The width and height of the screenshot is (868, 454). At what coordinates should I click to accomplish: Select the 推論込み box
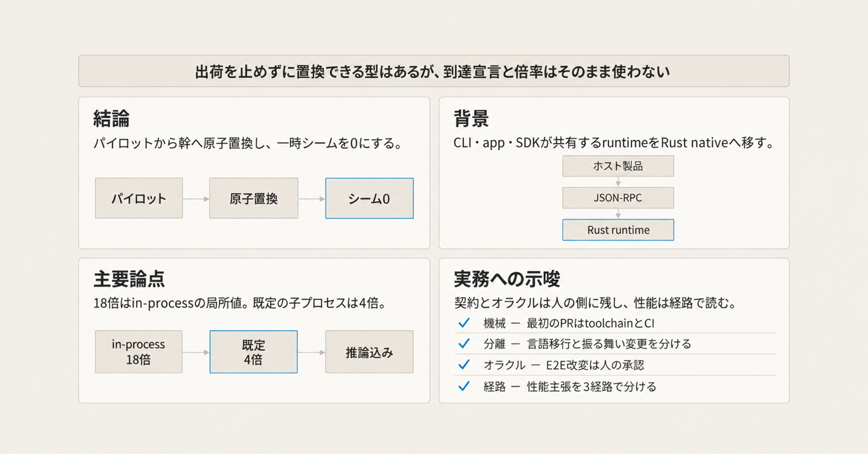(x=369, y=352)
